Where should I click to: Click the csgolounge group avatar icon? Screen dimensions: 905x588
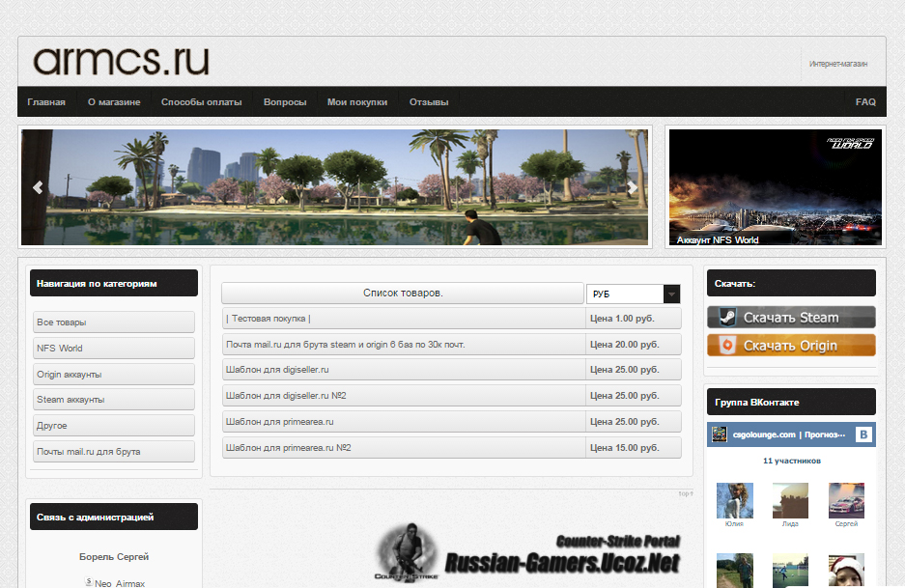(720, 434)
